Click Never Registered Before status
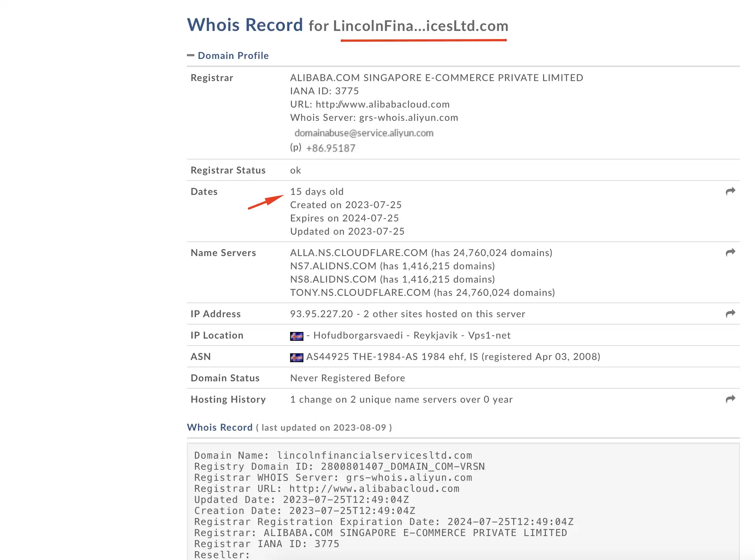755x560 pixels. tap(347, 378)
